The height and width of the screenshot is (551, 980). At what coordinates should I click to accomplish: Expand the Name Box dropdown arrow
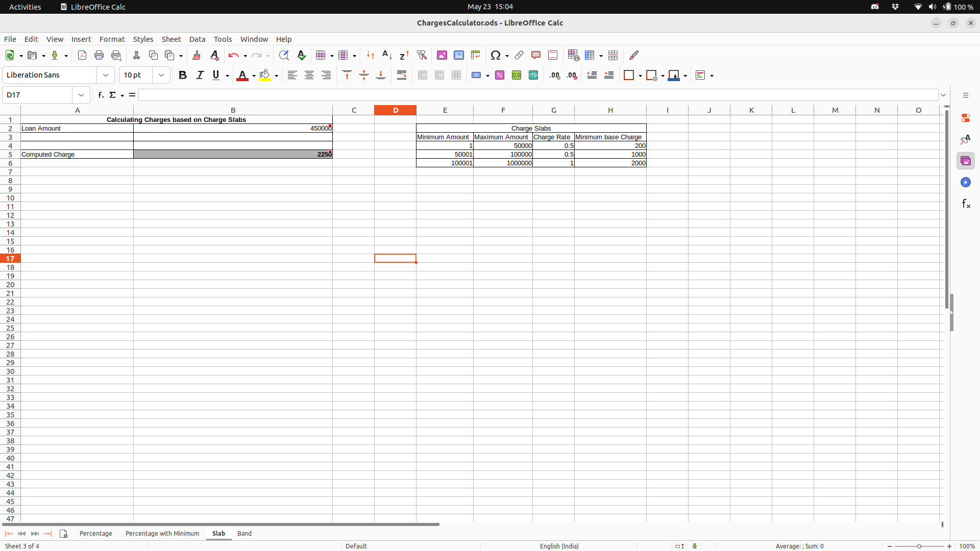point(81,95)
